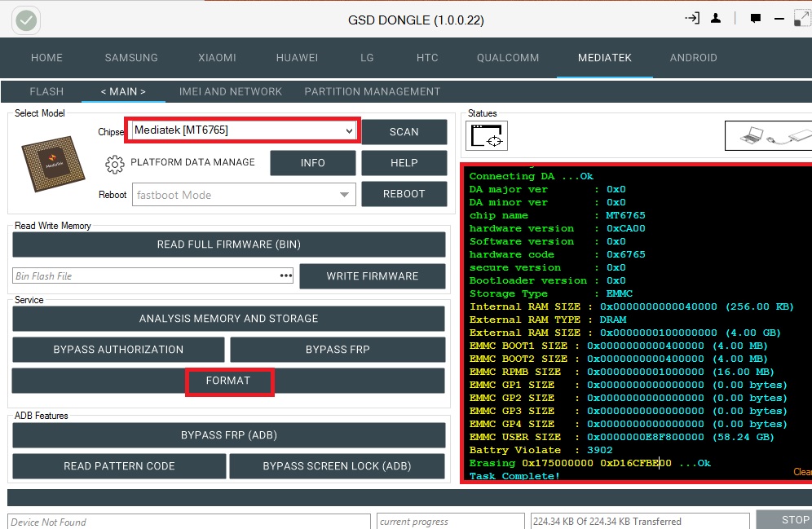Click the REBOOT button
This screenshot has width=812, height=529.
404,194
